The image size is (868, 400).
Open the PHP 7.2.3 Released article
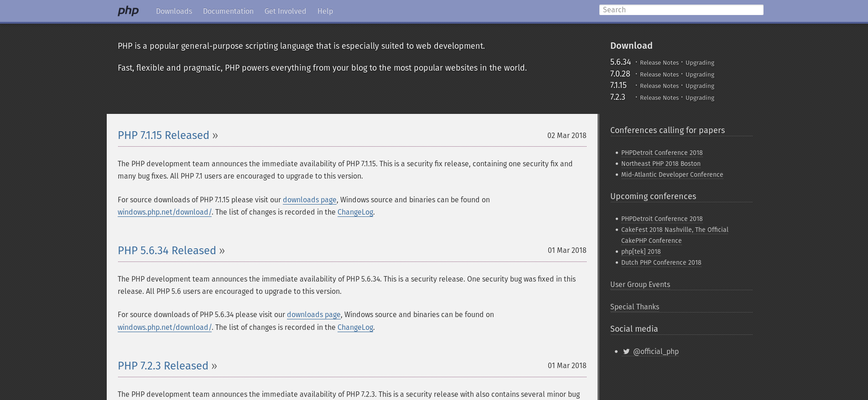click(x=163, y=366)
